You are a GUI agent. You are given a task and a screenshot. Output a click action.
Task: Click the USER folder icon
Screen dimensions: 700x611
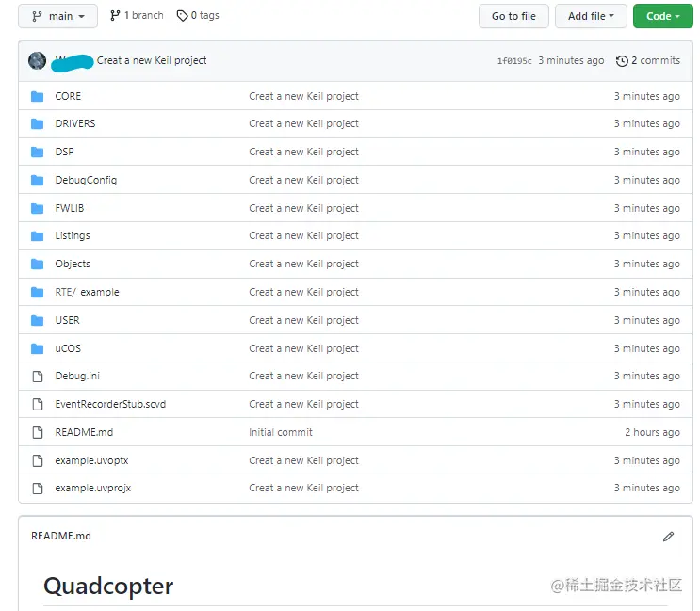[x=38, y=320]
